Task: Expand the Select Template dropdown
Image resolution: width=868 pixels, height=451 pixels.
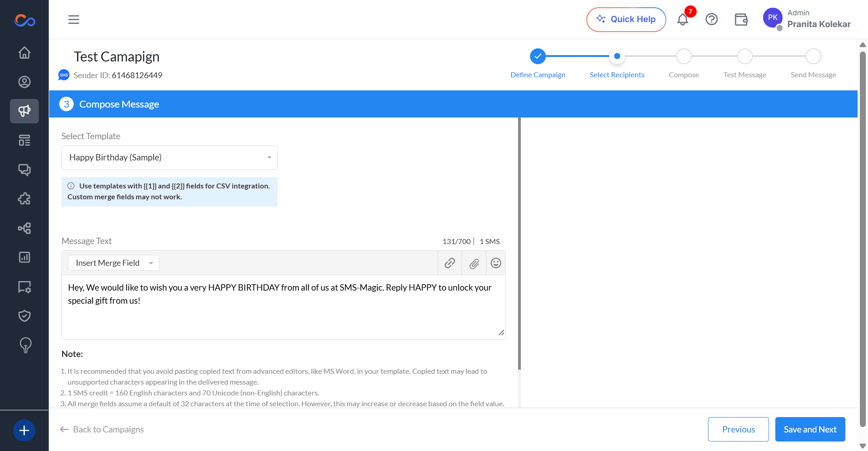Action: tap(170, 158)
